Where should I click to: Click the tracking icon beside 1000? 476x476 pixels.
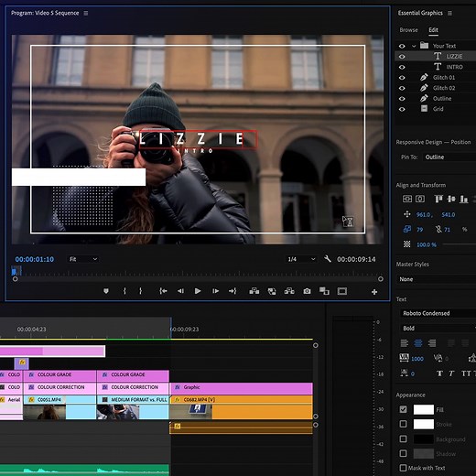[x=404, y=358]
